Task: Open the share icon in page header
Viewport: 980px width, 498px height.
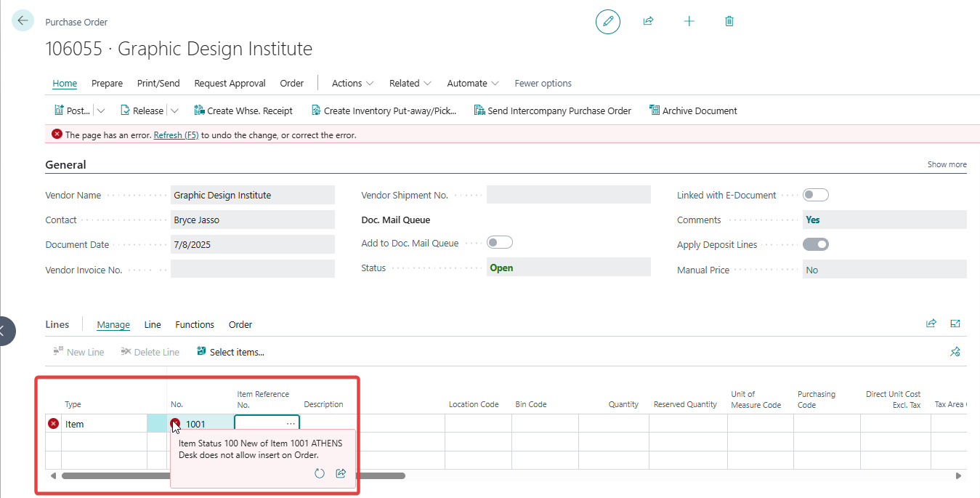Action: point(649,22)
